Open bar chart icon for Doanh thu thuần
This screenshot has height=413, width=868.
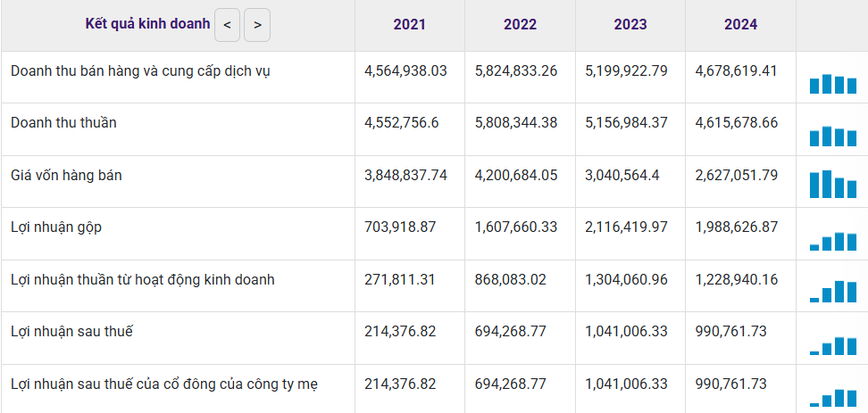832,136
